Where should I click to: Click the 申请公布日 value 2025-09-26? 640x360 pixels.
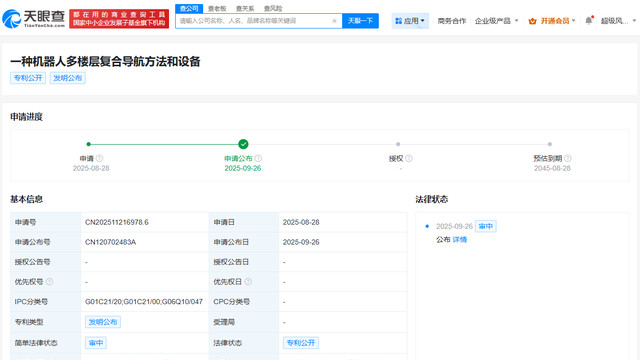click(301, 242)
